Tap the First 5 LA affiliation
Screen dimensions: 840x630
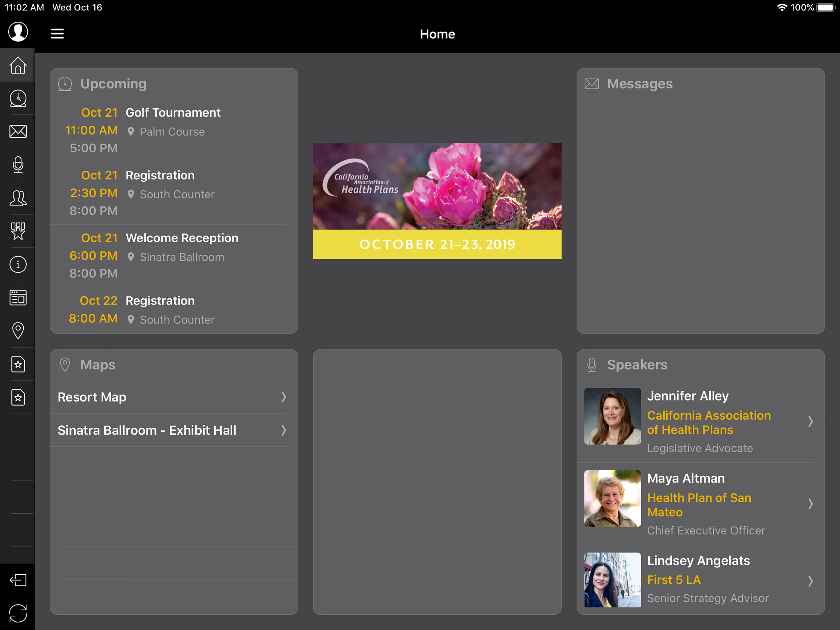[674, 580]
